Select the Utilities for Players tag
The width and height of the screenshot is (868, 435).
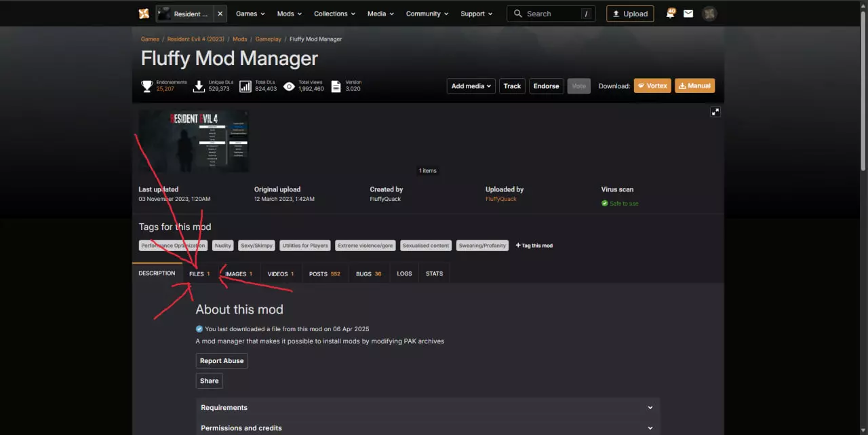(305, 246)
